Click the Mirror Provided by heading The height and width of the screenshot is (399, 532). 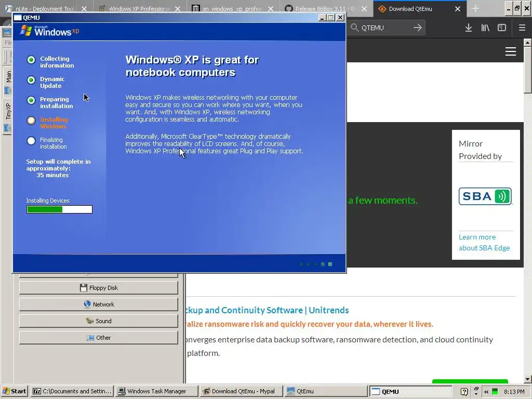tap(480, 150)
